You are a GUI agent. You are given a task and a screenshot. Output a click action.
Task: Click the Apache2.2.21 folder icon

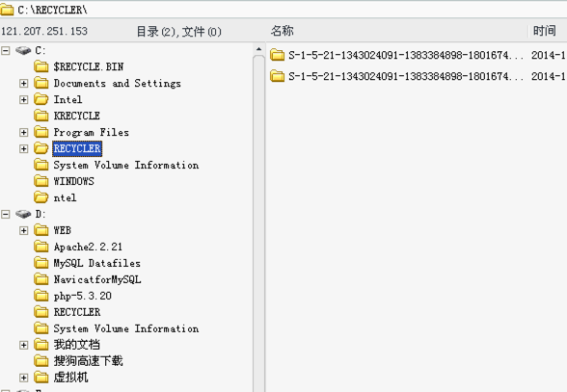coord(41,247)
